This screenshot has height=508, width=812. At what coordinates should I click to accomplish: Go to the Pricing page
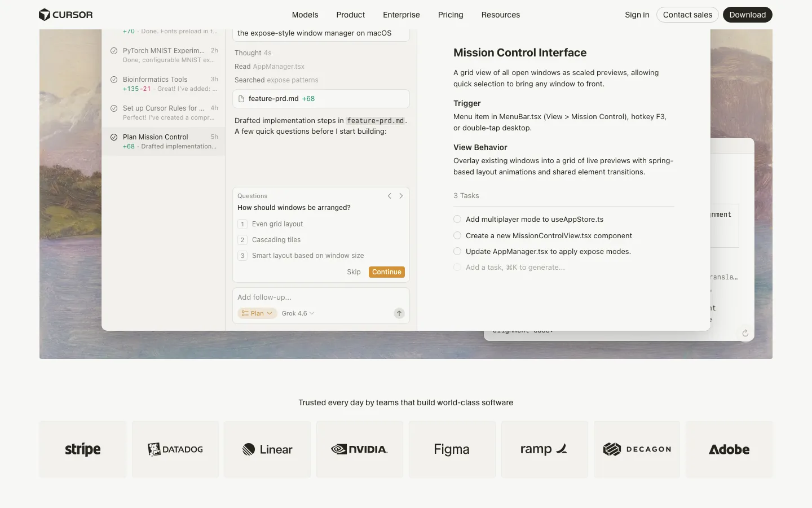[451, 15]
